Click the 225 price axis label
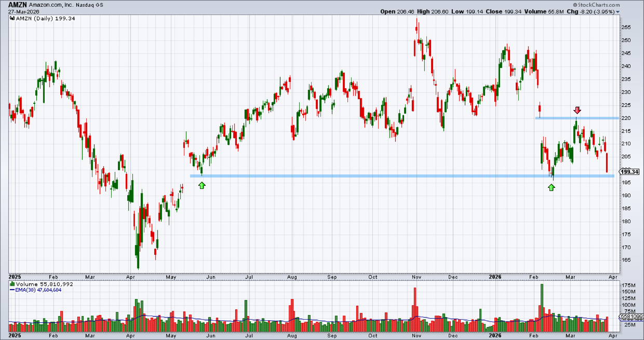Screen dimensions: 644x340 (x=626, y=105)
